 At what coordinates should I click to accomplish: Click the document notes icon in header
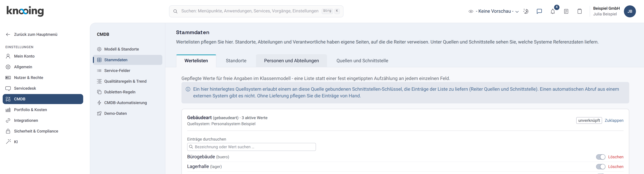pos(566,11)
